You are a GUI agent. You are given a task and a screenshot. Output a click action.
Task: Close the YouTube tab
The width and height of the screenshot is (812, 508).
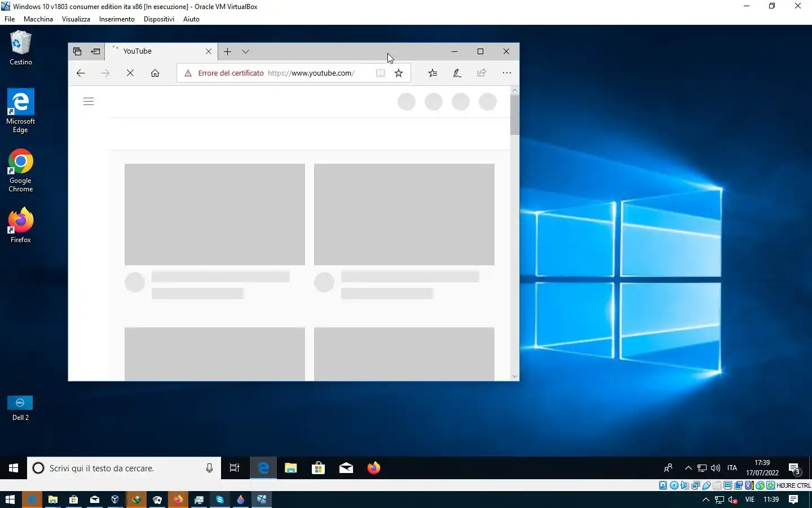click(x=209, y=51)
